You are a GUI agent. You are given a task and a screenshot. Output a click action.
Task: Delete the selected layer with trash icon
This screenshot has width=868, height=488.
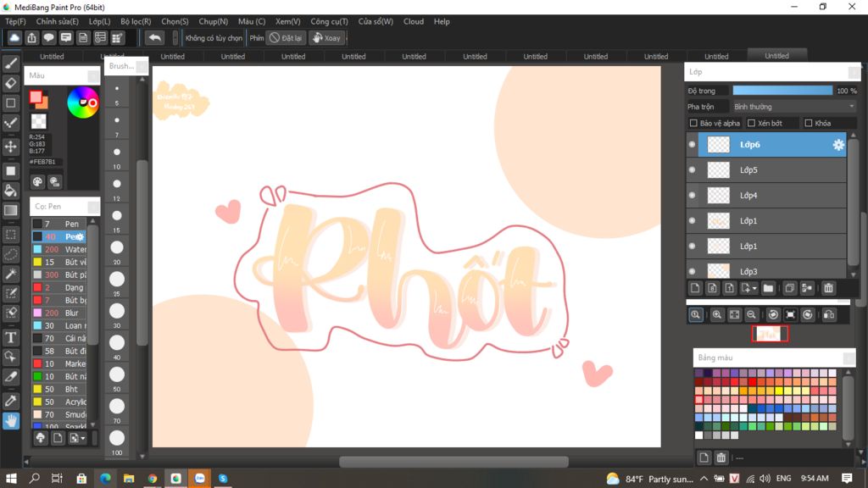829,288
